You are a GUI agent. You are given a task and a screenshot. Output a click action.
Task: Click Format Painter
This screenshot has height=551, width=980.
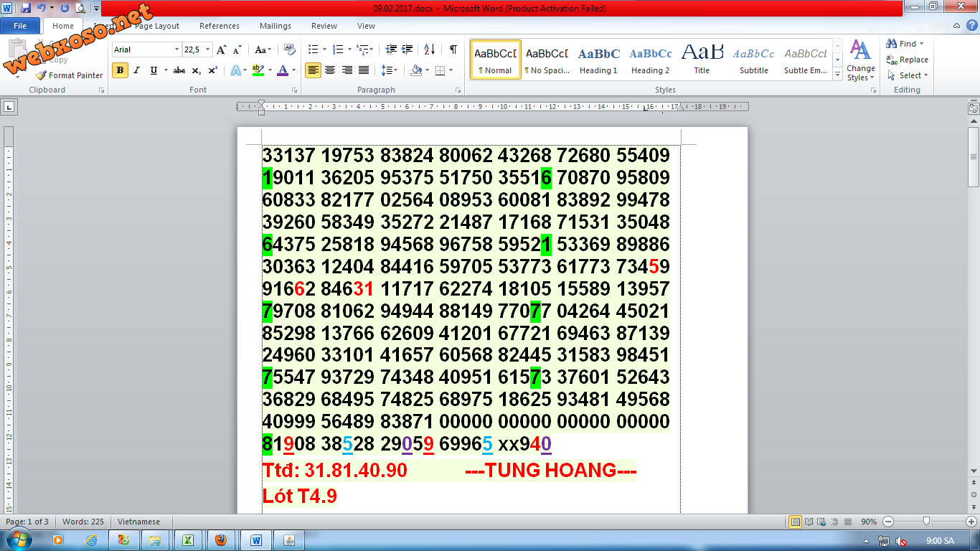pyautogui.click(x=69, y=75)
